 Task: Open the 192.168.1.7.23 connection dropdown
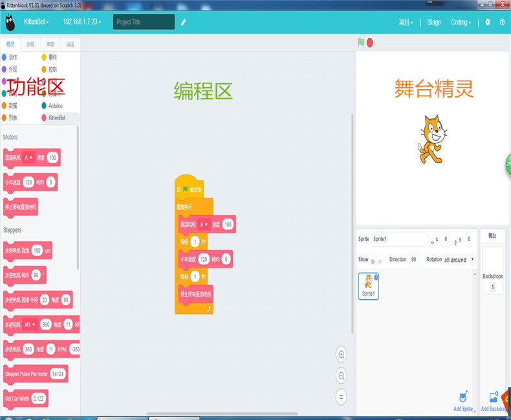[x=82, y=22]
